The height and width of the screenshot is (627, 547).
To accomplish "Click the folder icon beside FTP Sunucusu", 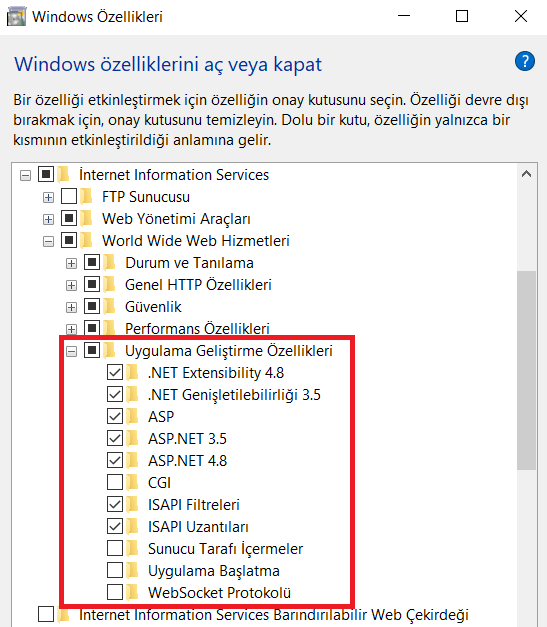I will [x=86, y=197].
